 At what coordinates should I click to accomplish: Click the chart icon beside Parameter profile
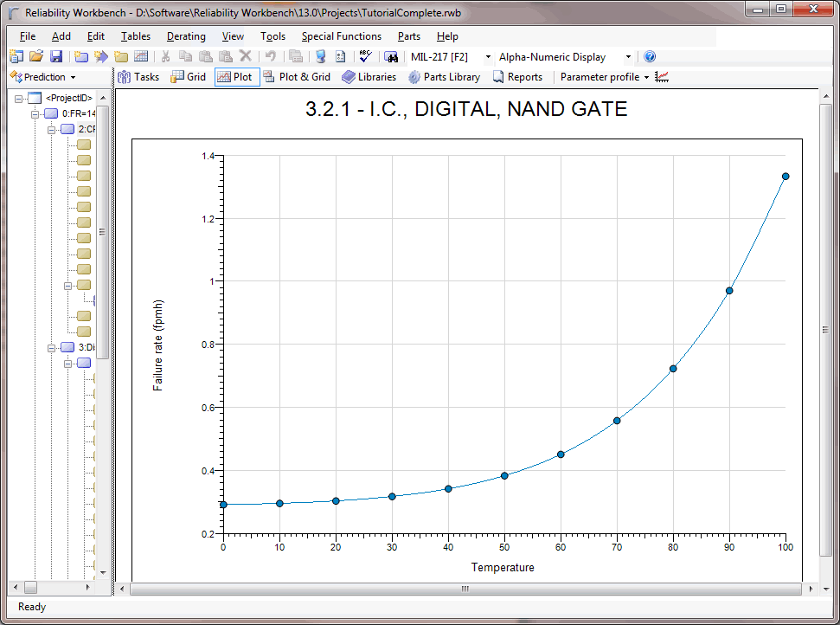click(x=663, y=77)
